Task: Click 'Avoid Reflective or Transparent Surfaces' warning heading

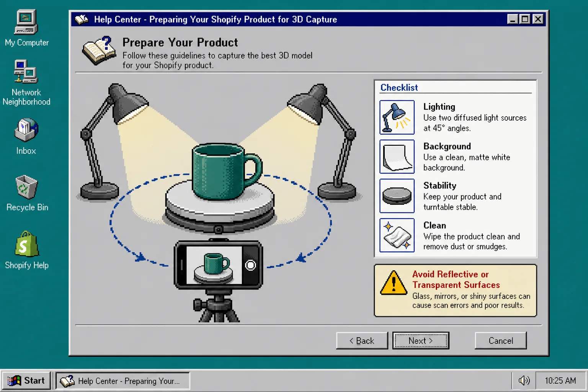Action: pyautogui.click(x=456, y=279)
